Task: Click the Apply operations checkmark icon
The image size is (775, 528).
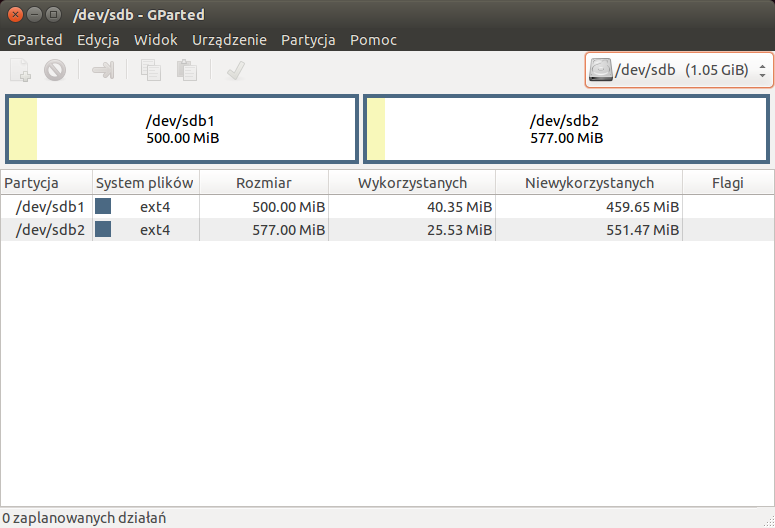Action: click(x=236, y=70)
